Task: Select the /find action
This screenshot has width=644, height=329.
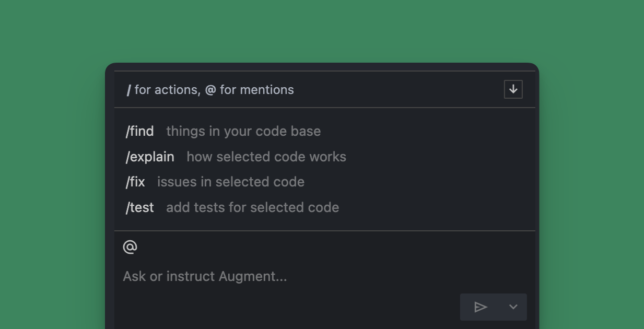Action: click(x=140, y=131)
